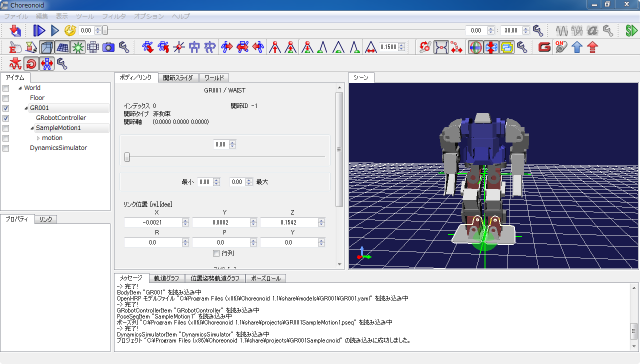
Task: Click the blue up arrow icon
Action: coord(577,47)
